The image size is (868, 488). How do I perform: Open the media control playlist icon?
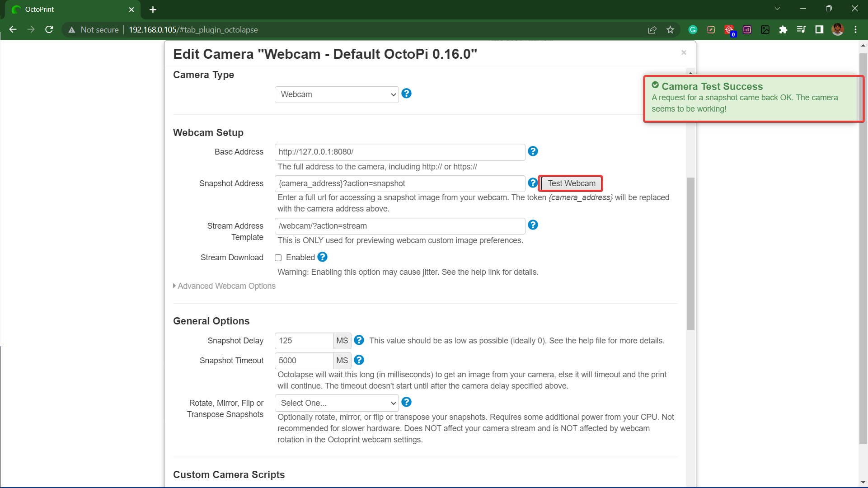coord(801,30)
